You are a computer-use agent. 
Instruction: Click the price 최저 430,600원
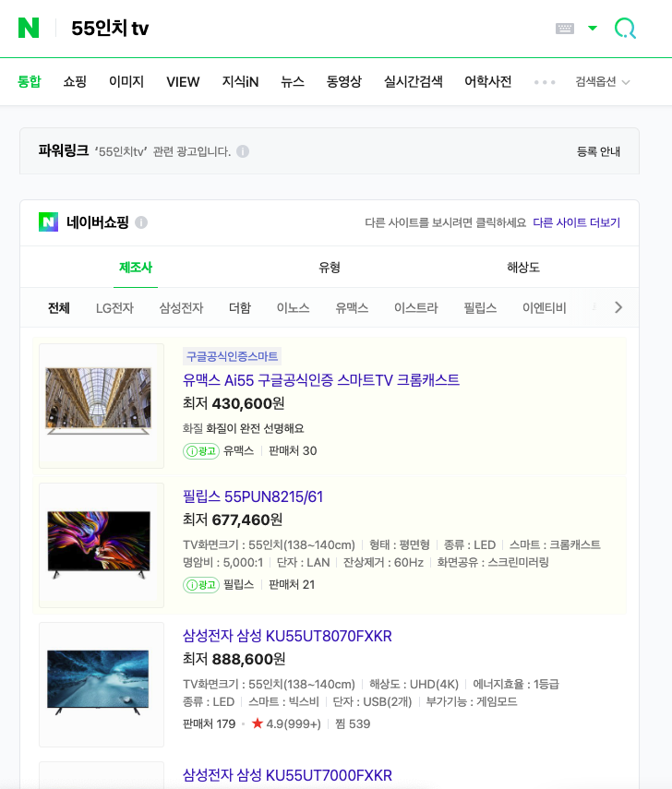tap(234, 403)
